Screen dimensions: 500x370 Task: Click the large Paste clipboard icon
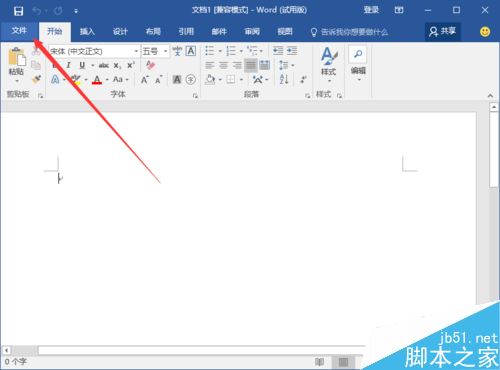click(16, 57)
